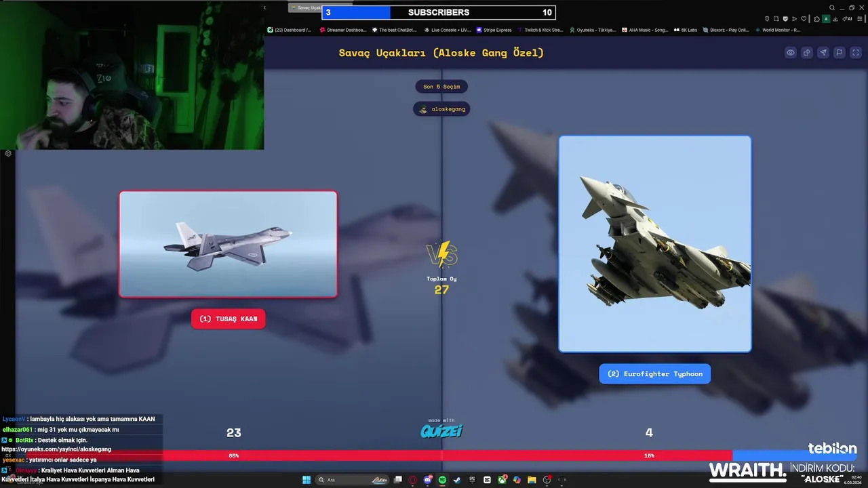
Task: Vote for (1) TUSAŞ KAAN button
Action: coord(228,319)
